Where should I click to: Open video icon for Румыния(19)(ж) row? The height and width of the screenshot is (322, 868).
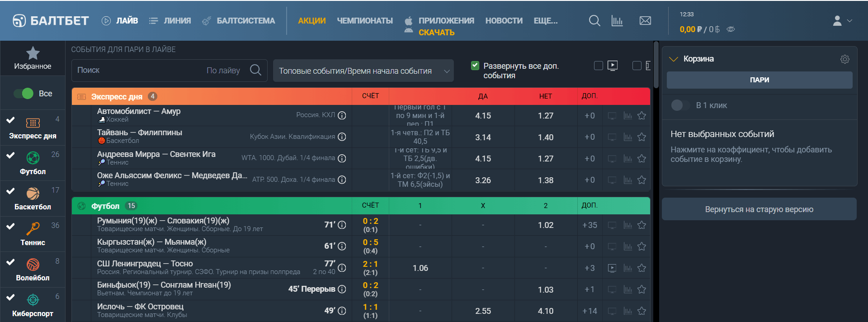[612, 225]
